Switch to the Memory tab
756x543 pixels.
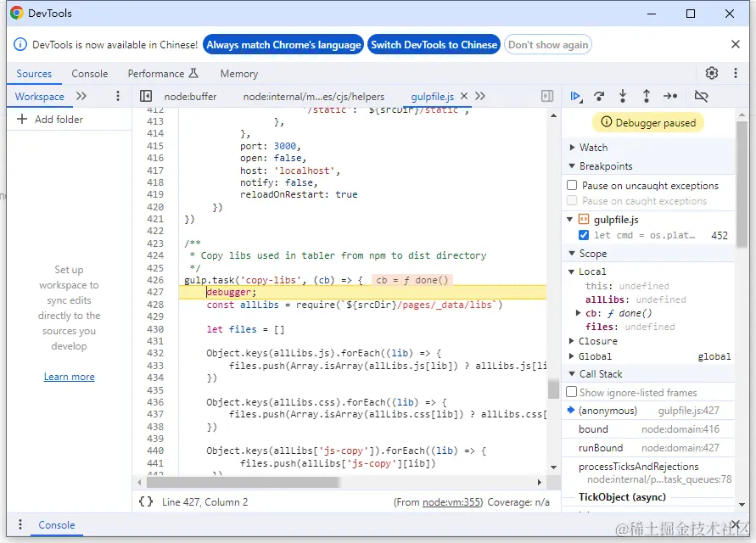(x=238, y=74)
